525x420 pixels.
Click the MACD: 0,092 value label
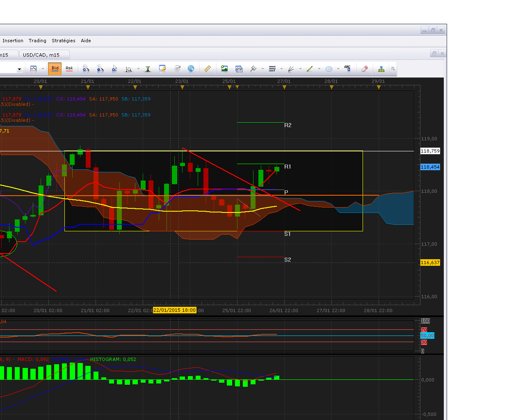point(33,359)
